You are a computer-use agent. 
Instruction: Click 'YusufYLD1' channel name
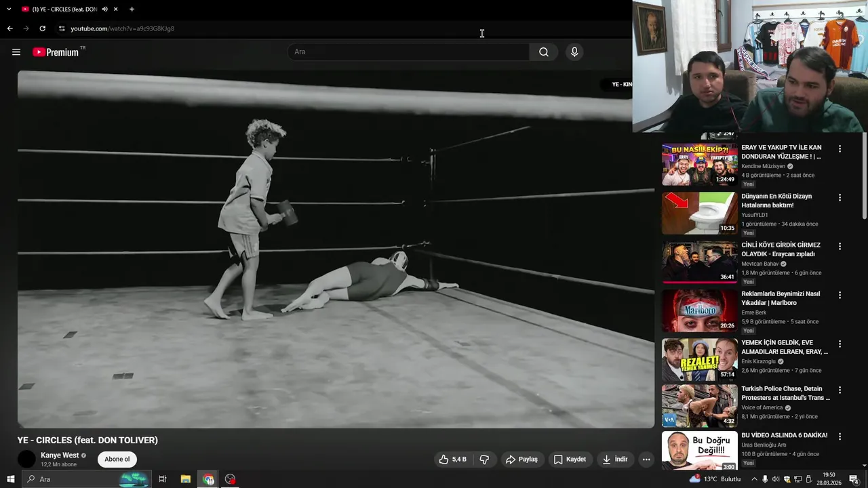coord(755,215)
